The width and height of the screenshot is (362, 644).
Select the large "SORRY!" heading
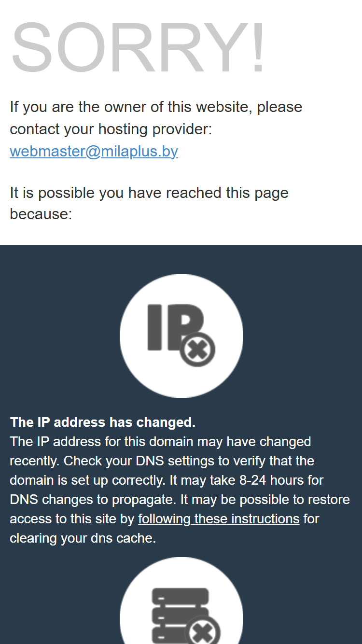[x=138, y=48]
